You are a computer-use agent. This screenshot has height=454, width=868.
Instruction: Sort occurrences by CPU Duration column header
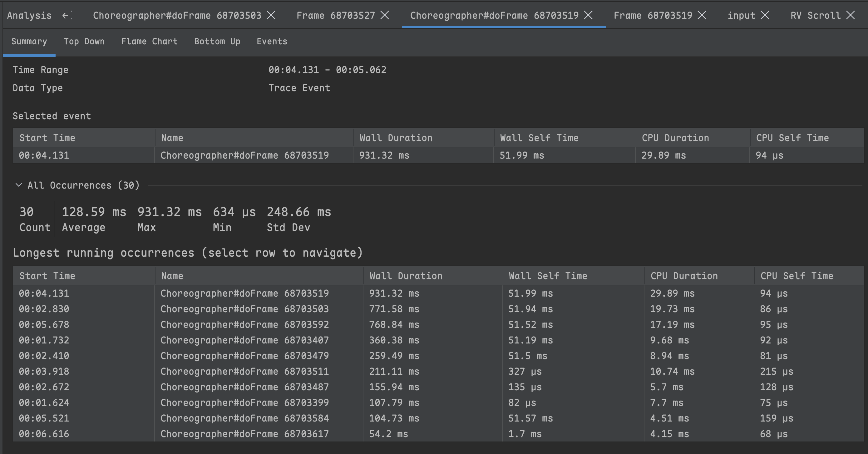click(684, 276)
